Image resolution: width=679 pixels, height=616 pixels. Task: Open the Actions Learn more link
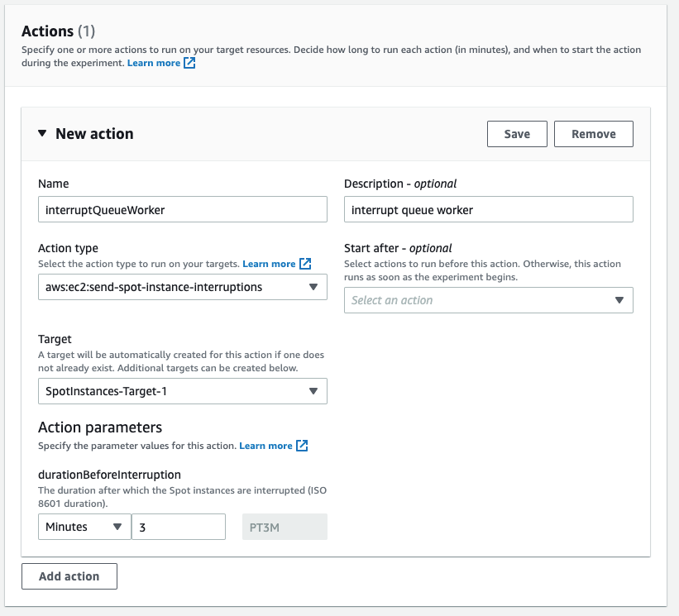click(153, 62)
